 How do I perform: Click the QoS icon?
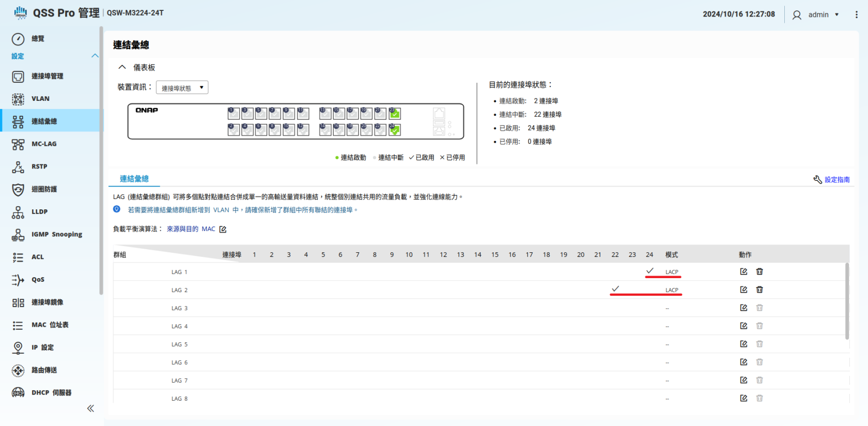(18, 280)
